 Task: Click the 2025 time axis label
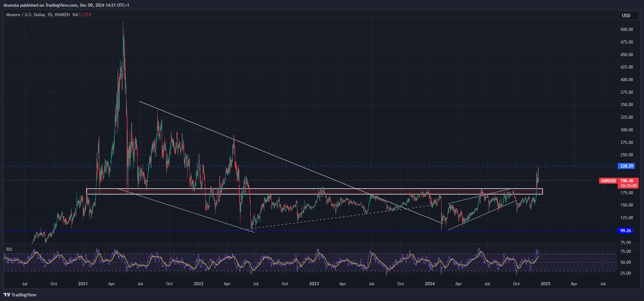[x=545, y=284]
